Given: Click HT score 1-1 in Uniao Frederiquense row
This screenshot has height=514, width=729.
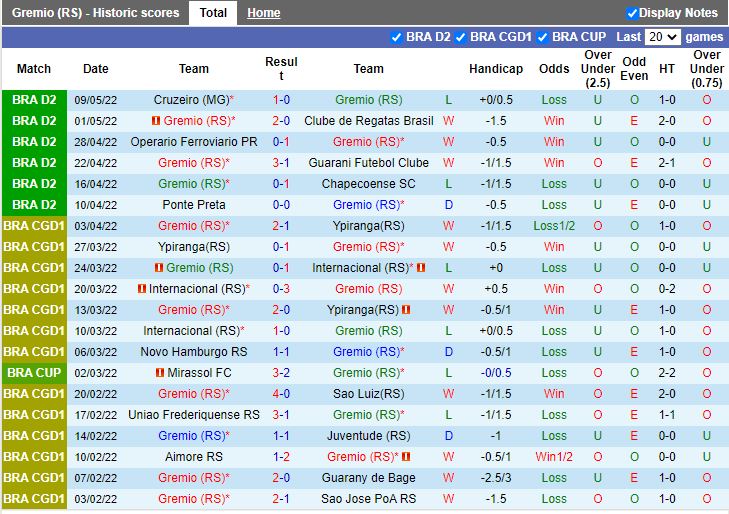Looking at the screenshot, I should [x=667, y=415].
